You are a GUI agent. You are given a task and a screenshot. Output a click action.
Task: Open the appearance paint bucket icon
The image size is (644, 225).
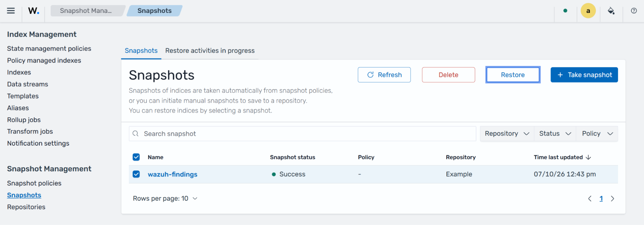point(611,11)
